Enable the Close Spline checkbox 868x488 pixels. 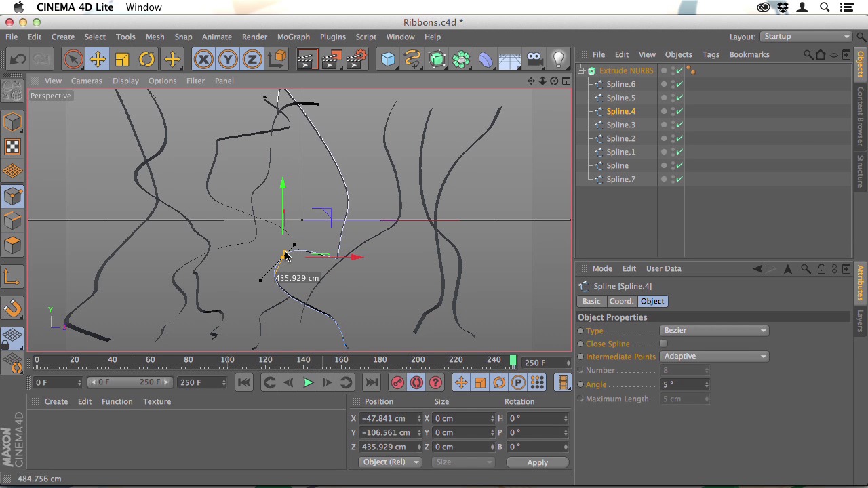tap(663, 344)
